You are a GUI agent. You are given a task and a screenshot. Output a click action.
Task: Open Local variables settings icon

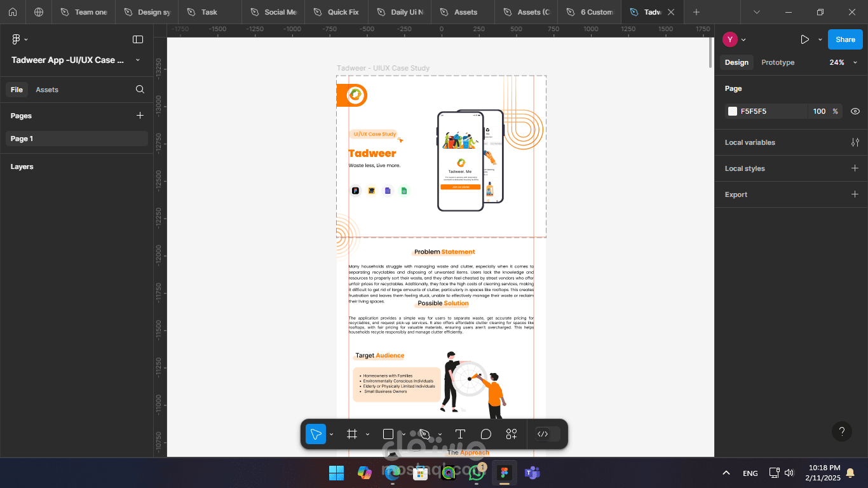[x=855, y=142]
